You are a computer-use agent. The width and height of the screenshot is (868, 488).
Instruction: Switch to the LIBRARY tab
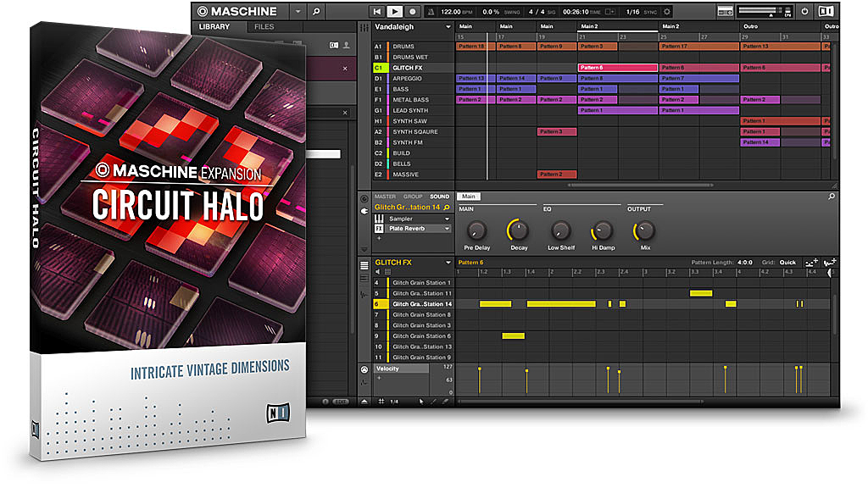pos(214,26)
